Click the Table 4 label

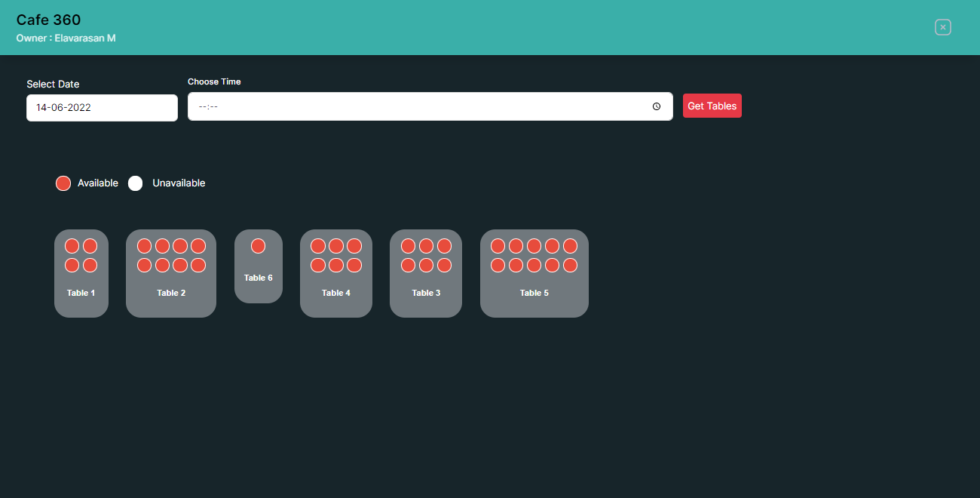tap(335, 293)
